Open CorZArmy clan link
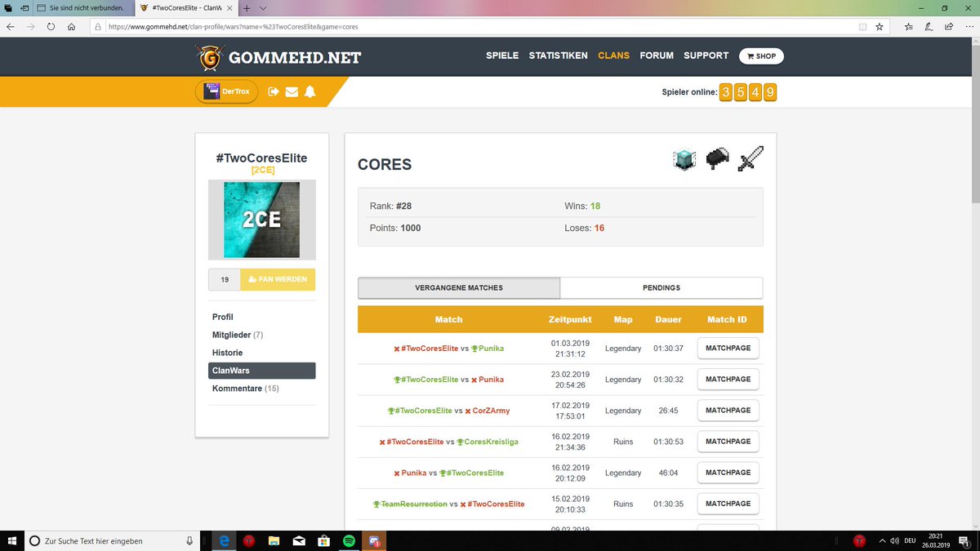The width and height of the screenshot is (980, 551). [x=490, y=411]
